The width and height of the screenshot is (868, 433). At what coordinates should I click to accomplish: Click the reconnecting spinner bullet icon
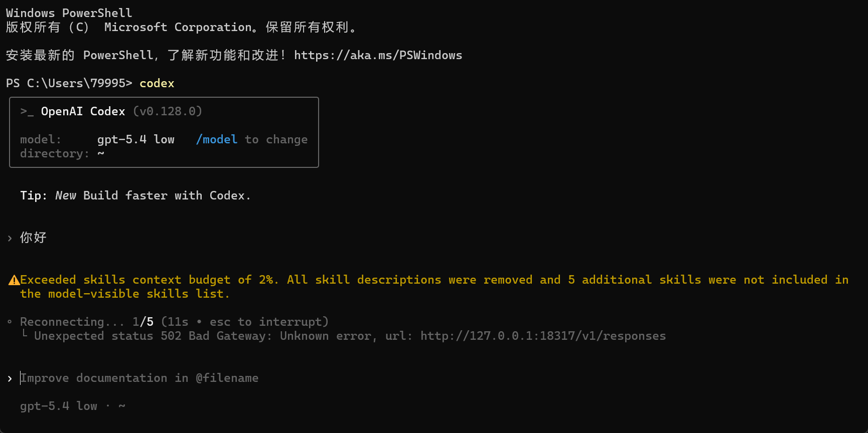(x=10, y=322)
